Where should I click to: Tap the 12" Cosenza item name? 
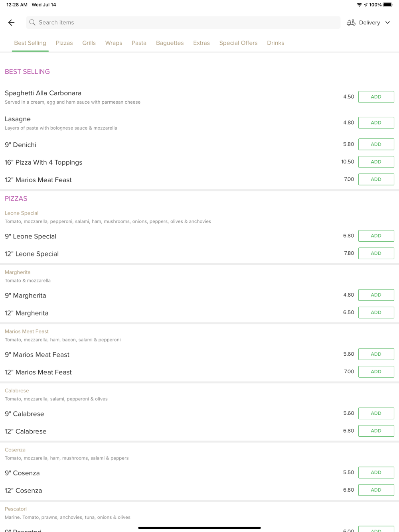coord(24,491)
